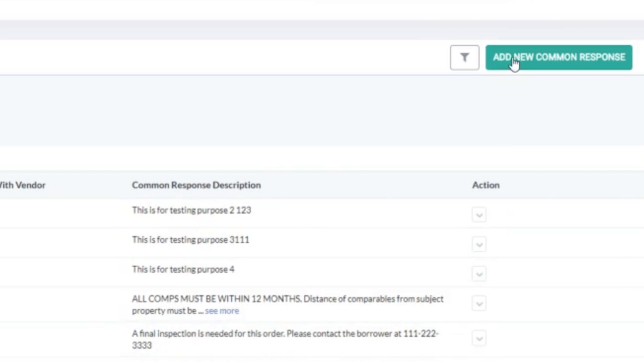Open action dropdown for final inspection row

point(479,338)
